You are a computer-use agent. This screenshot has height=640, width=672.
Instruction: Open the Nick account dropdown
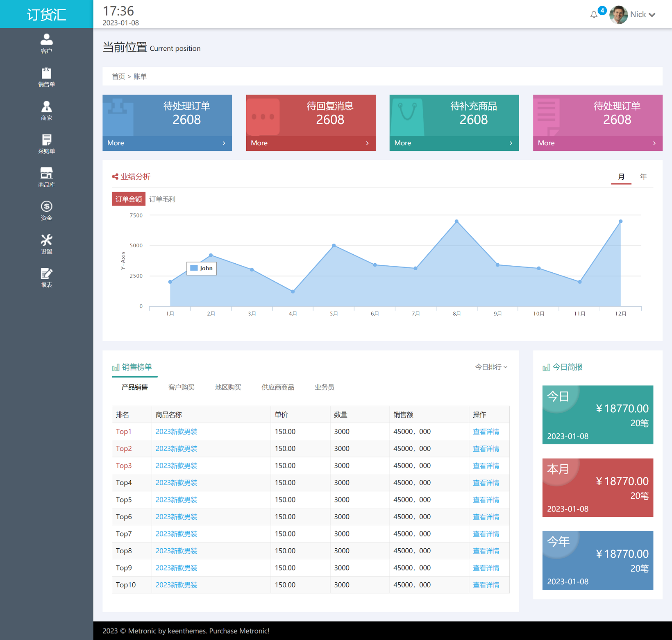[638, 14]
